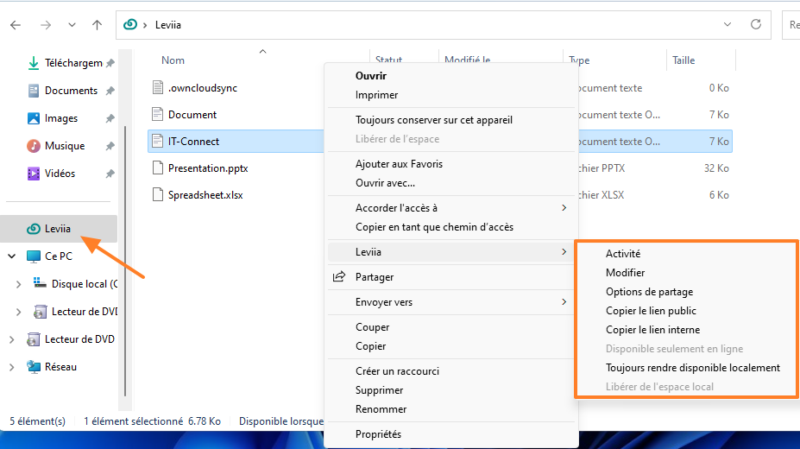Image resolution: width=800 pixels, height=449 pixels.
Task: Sort by the Nom column header
Action: coord(173,60)
